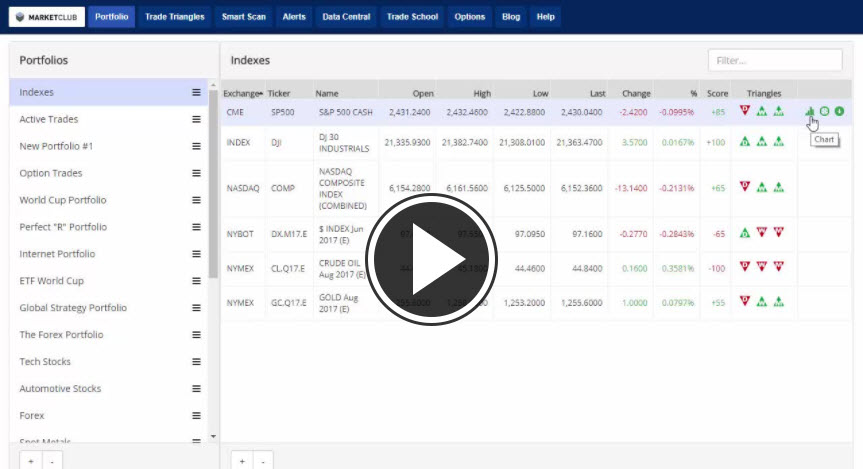Viewport: 863px width, 469px height.
Task: Open hamburger menu for Internet Portfolio
Action: coord(196,254)
